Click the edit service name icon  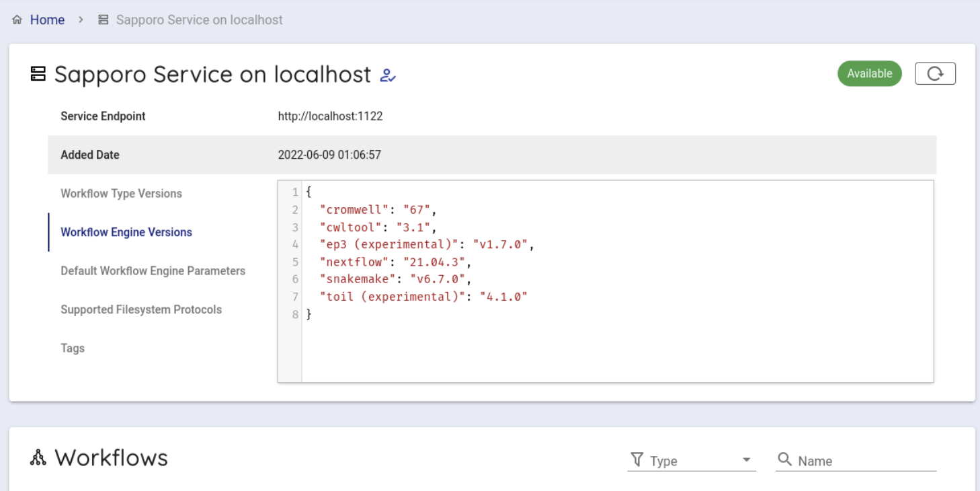point(388,75)
